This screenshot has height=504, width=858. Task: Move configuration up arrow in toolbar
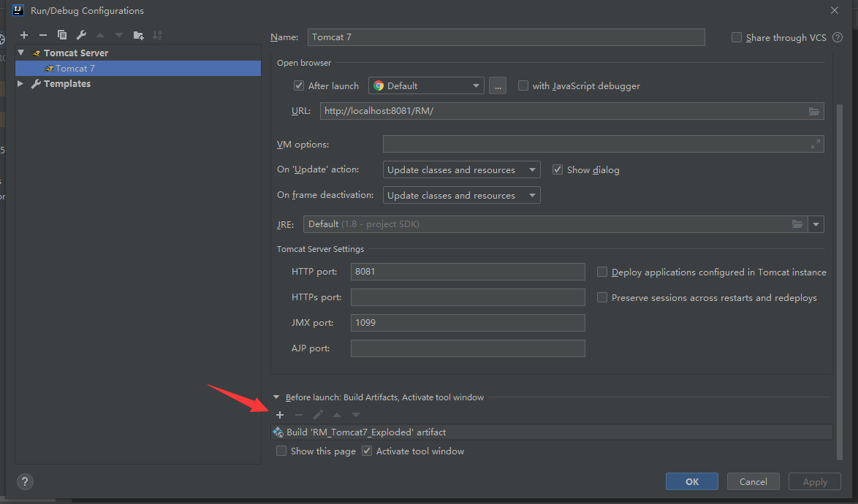(x=100, y=35)
